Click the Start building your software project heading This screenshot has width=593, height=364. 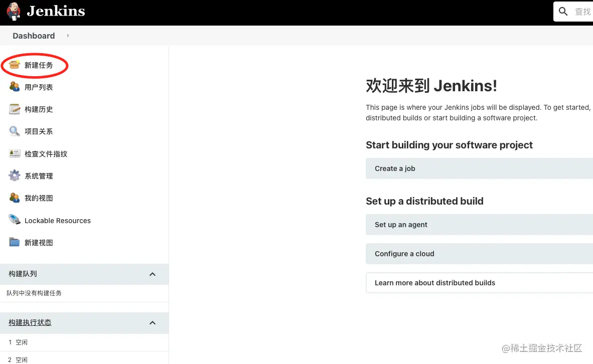[449, 145]
